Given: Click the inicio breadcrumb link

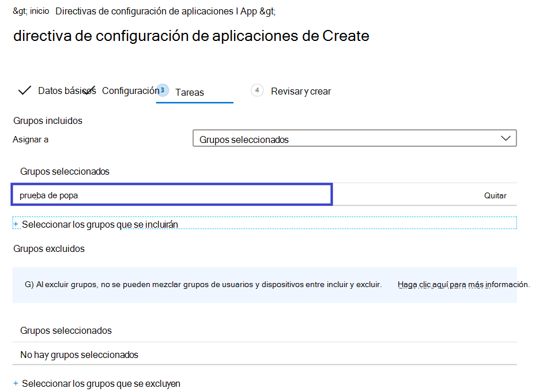Looking at the screenshot, I should pos(40,11).
